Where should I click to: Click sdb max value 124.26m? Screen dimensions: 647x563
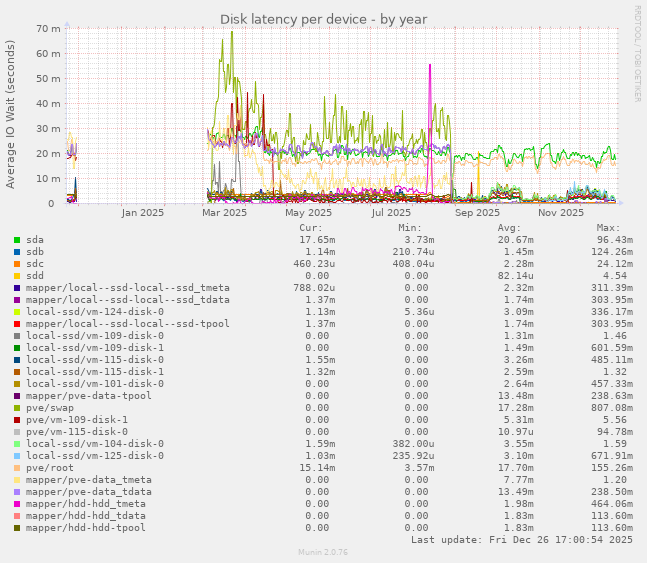pyautogui.click(x=612, y=252)
